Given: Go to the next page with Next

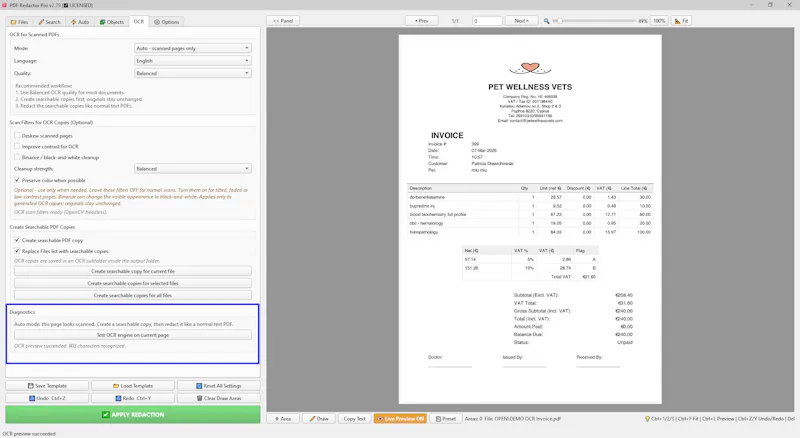Looking at the screenshot, I should tap(521, 21).
